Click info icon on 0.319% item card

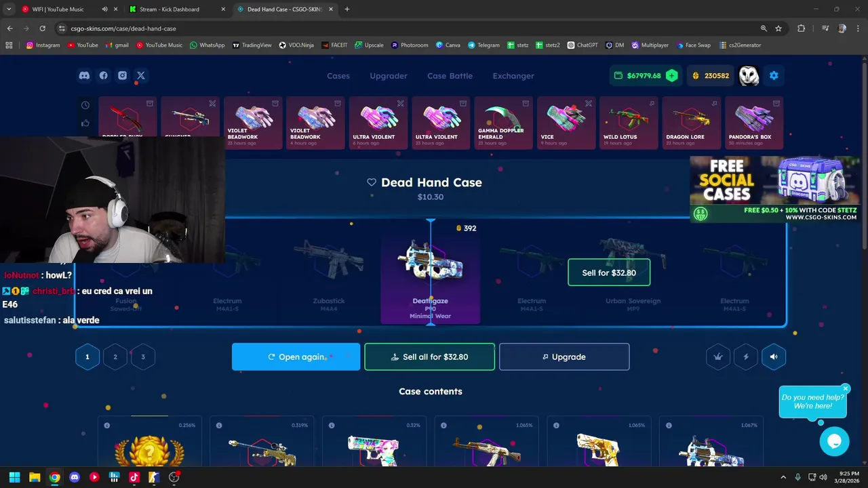tap(219, 426)
